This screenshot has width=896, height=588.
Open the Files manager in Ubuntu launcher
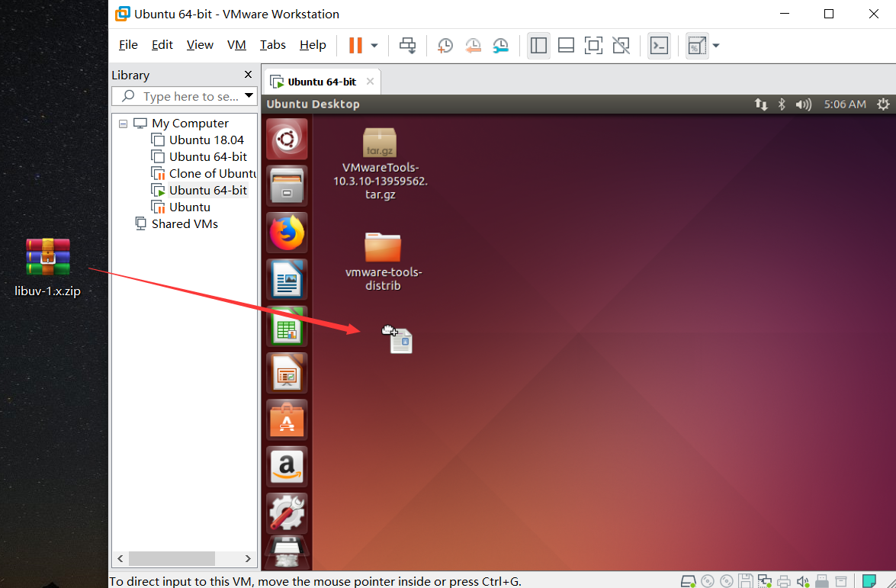(x=287, y=186)
